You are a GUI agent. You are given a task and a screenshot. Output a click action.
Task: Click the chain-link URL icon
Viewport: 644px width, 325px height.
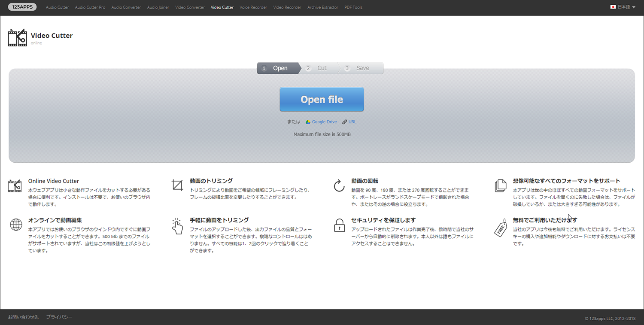click(345, 122)
